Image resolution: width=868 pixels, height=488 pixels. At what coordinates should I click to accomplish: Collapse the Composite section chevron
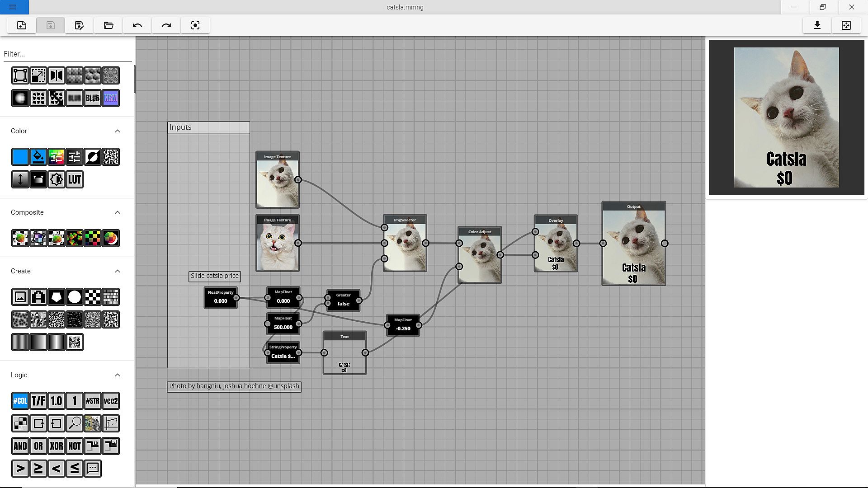(118, 212)
